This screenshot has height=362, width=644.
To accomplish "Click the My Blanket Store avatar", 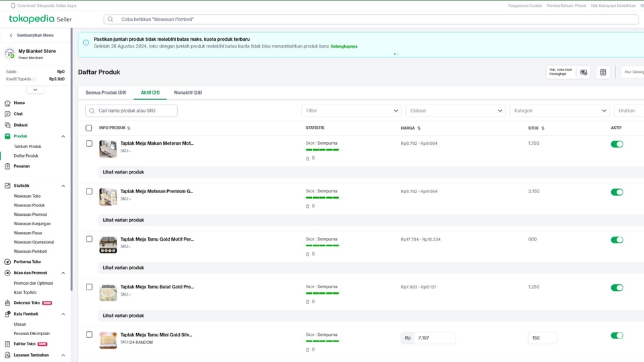I will 9,54.
